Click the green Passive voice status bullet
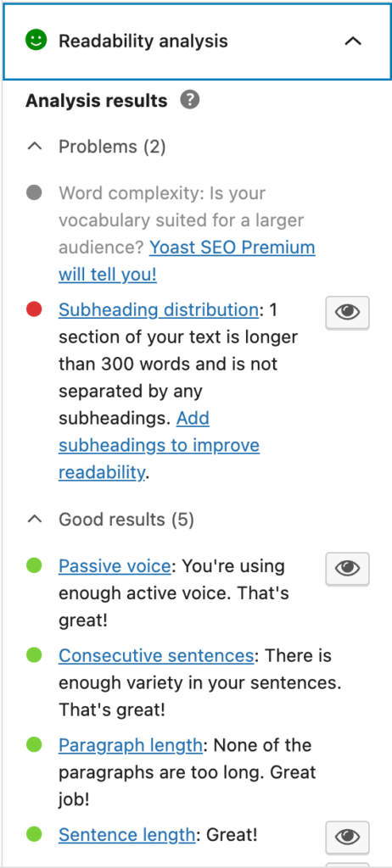This screenshot has height=868, width=392. [35, 565]
